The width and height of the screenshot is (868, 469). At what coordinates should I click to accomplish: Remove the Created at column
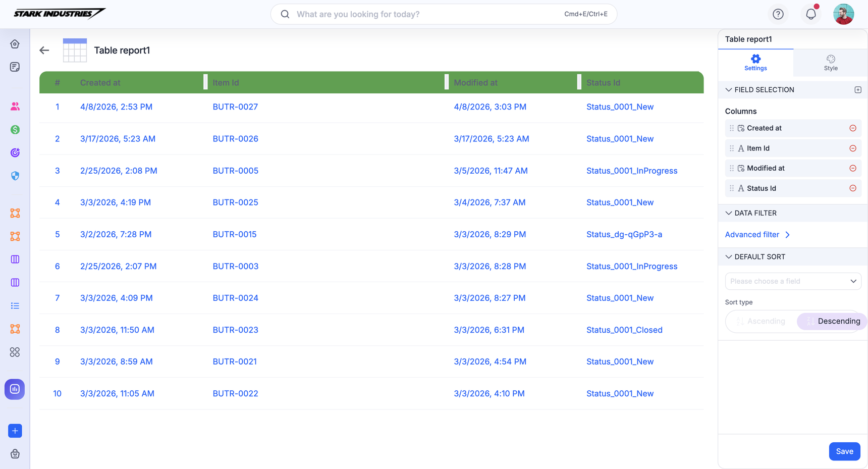pos(852,128)
